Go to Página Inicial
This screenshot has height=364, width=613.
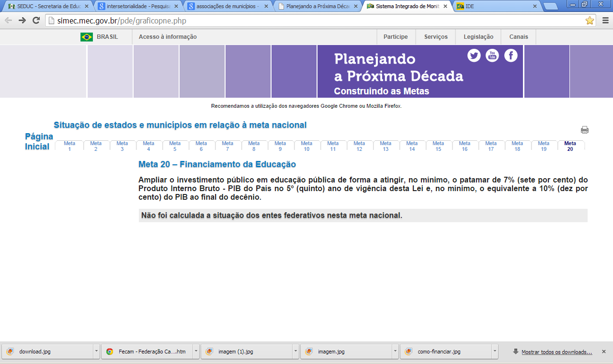(39, 141)
